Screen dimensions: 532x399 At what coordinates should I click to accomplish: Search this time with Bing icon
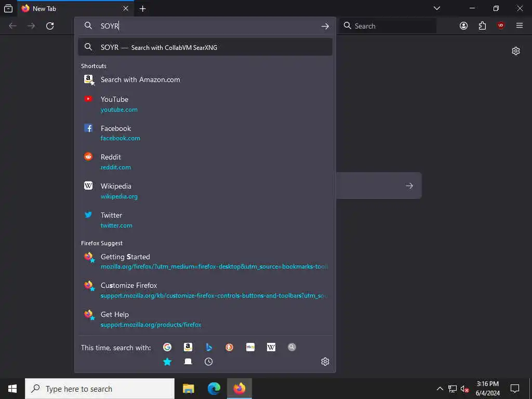click(209, 347)
